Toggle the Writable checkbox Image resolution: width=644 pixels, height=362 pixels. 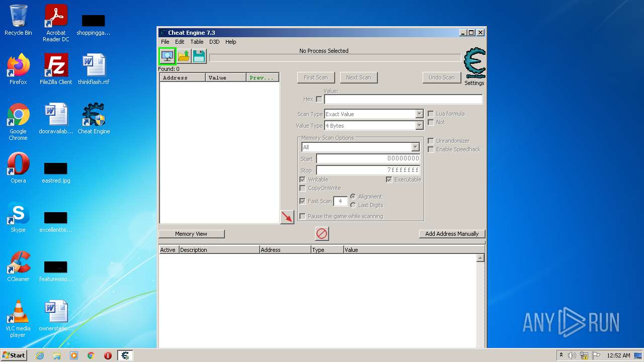pyautogui.click(x=302, y=179)
